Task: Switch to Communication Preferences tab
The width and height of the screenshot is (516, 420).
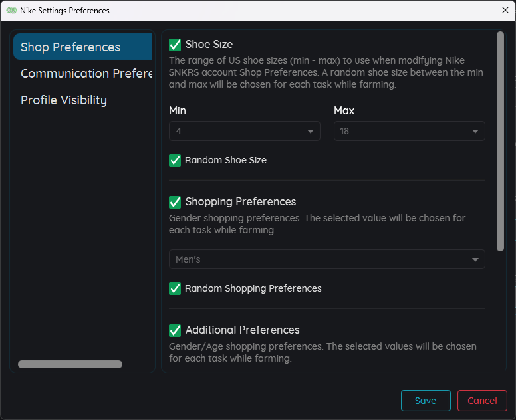Action: click(x=86, y=74)
